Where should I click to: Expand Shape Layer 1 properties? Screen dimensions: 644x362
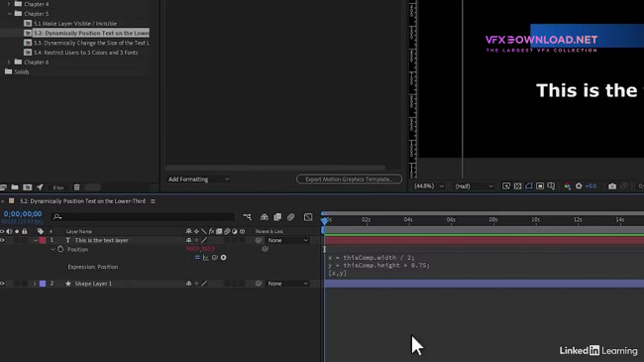pos(35,284)
